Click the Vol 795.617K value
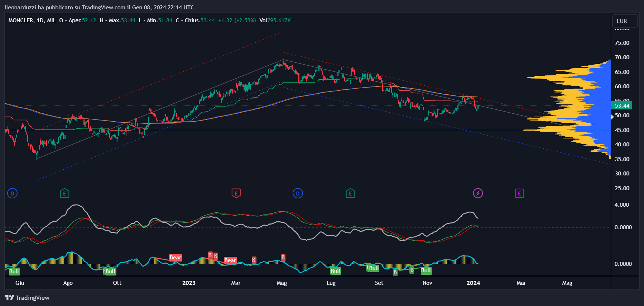 coord(275,20)
